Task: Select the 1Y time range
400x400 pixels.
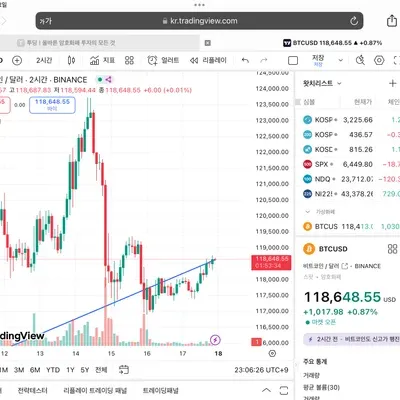Action: pos(70,370)
